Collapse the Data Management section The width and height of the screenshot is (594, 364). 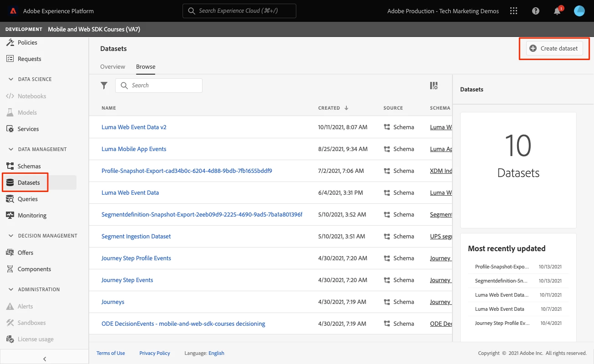click(x=11, y=149)
